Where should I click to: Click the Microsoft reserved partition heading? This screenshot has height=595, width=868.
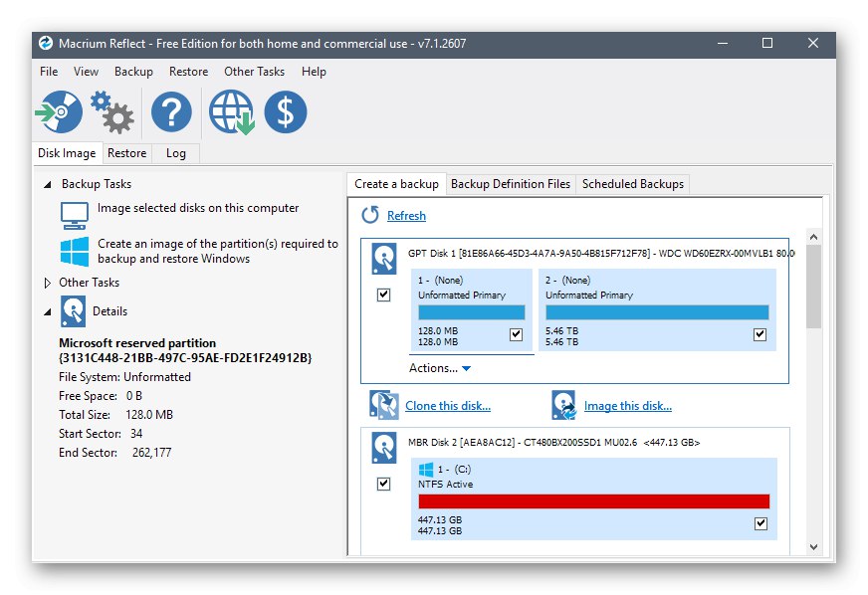[x=185, y=350]
